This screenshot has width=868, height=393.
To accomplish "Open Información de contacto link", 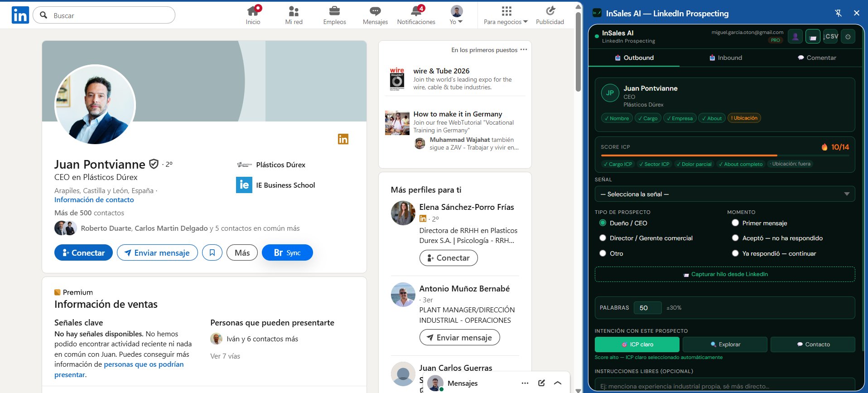I will click(94, 200).
